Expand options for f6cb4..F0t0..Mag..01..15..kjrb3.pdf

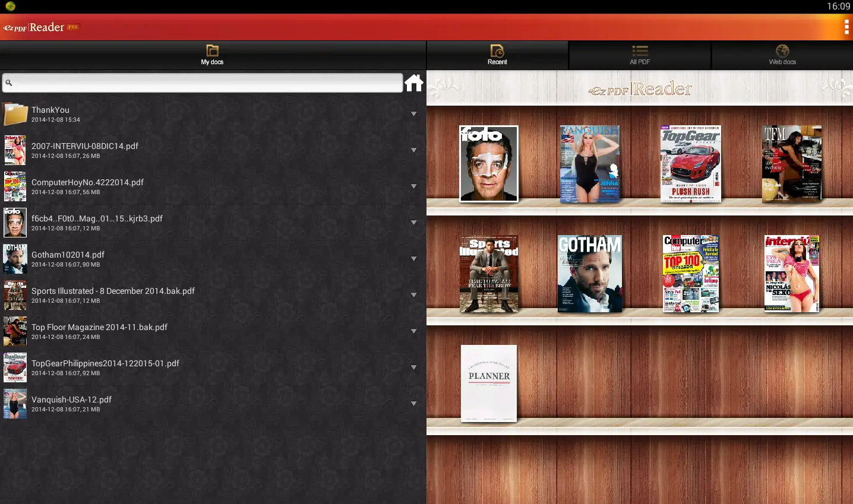coord(414,223)
